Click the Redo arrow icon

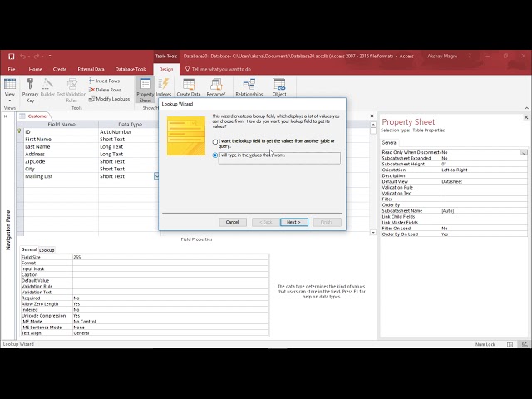coord(37,56)
